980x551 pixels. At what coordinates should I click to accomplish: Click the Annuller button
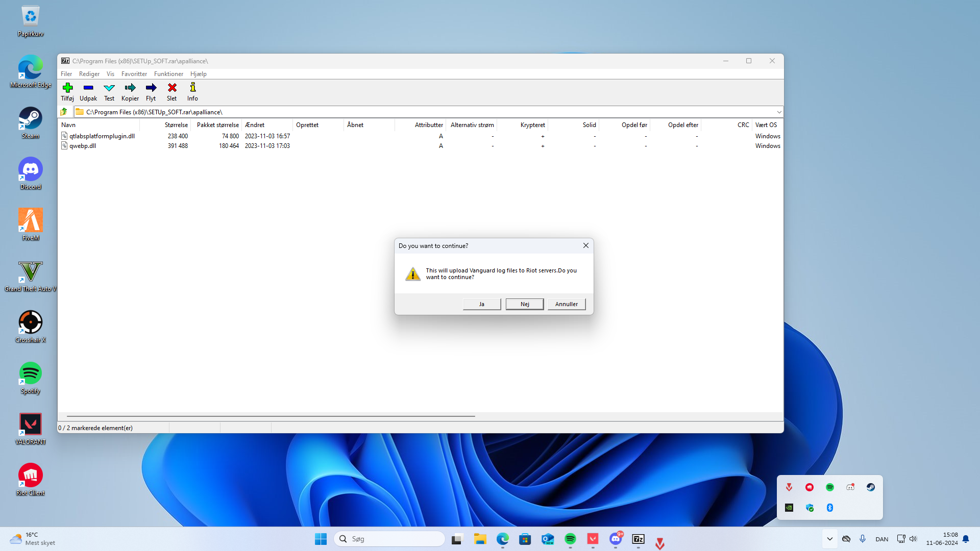point(566,304)
